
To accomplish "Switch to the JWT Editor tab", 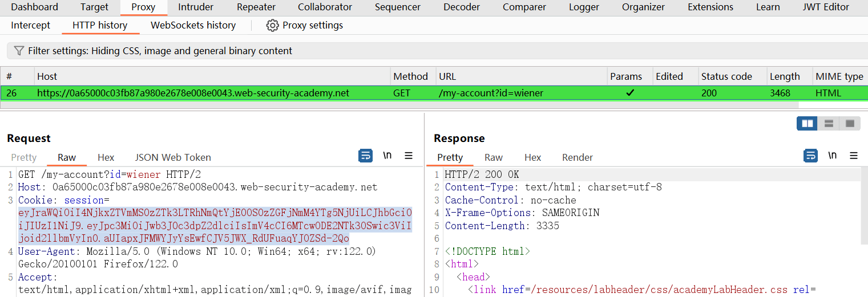I will tap(826, 7).
